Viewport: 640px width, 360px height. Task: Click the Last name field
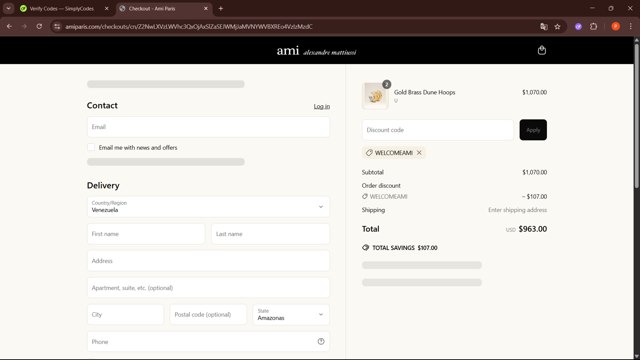(270, 234)
